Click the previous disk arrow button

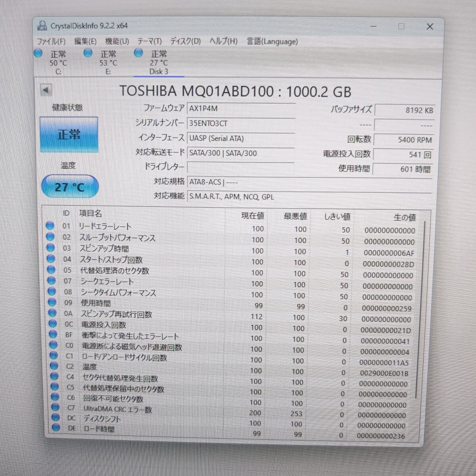click(x=46, y=90)
